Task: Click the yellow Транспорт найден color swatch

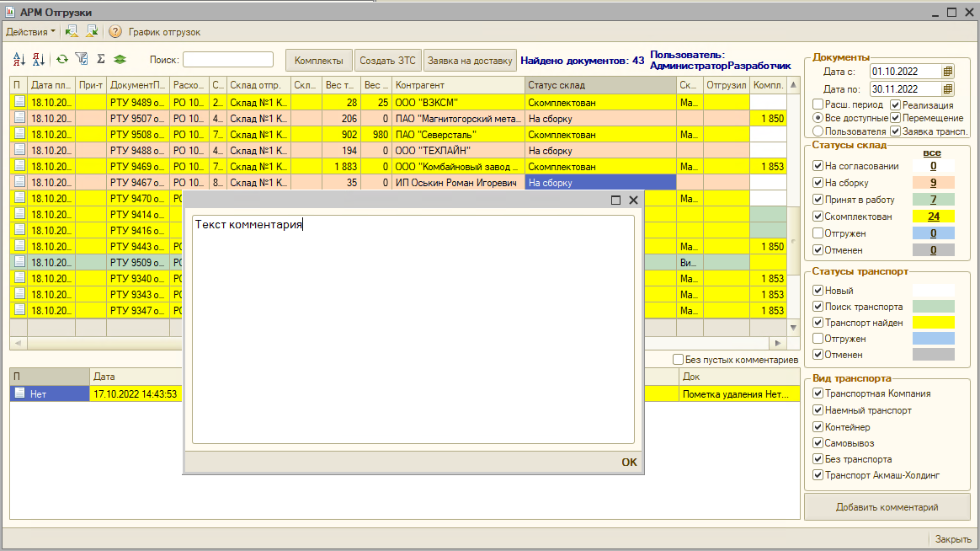Action: pos(933,323)
